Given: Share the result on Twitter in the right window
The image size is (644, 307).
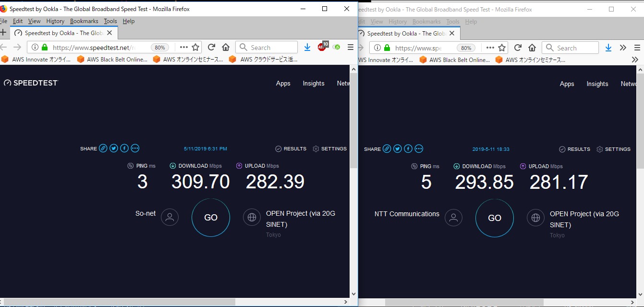Looking at the screenshot, I should [x=398, y=149].
